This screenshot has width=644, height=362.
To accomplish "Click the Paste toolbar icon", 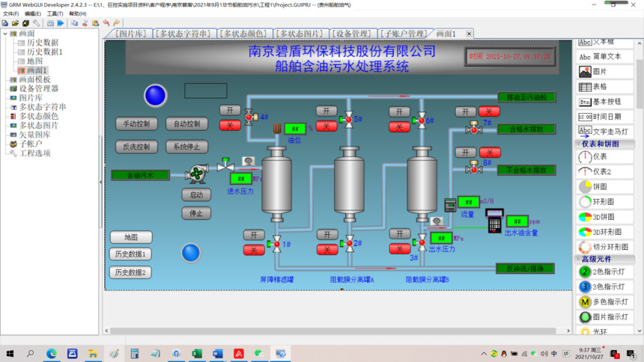I will click(95, 23).
